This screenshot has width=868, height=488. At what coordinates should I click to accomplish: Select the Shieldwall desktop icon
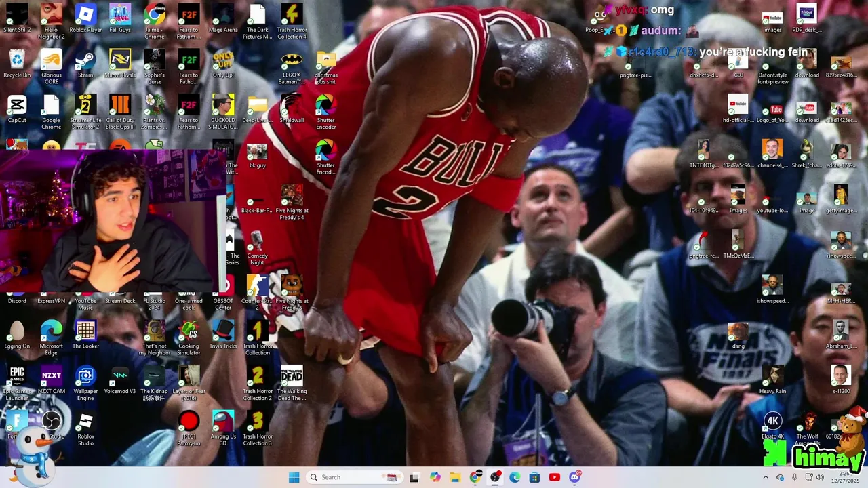(292, 110)
